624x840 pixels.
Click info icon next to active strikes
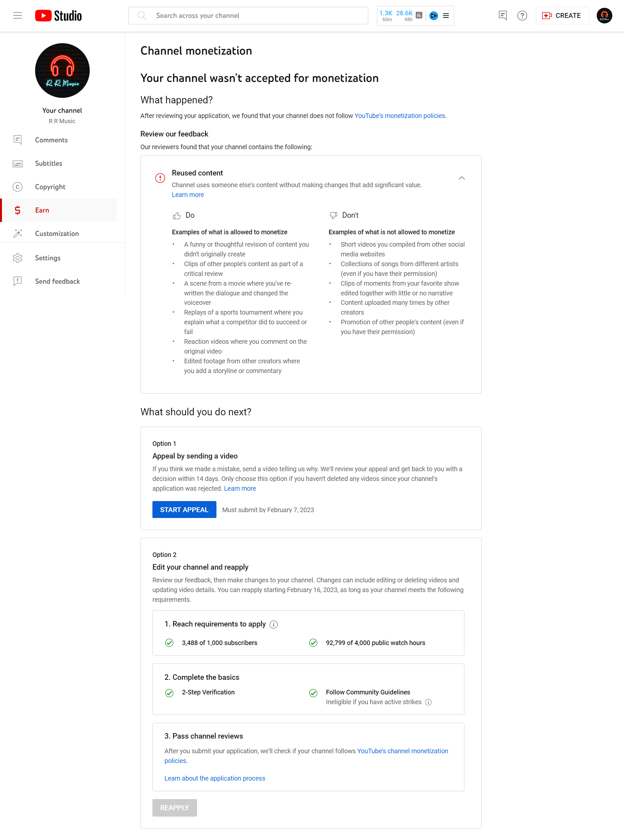click(x=428, y=702)
